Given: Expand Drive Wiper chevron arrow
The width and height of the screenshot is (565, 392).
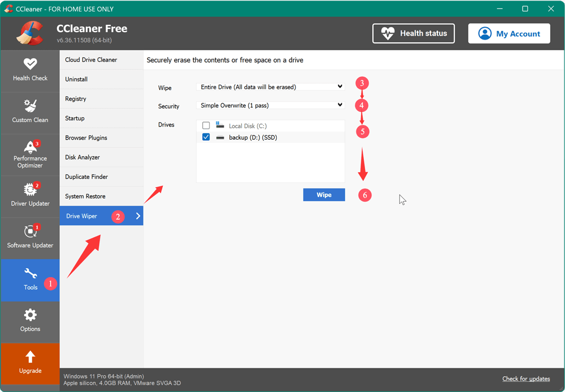Looking at the screenshot, I should pos(138,216).
